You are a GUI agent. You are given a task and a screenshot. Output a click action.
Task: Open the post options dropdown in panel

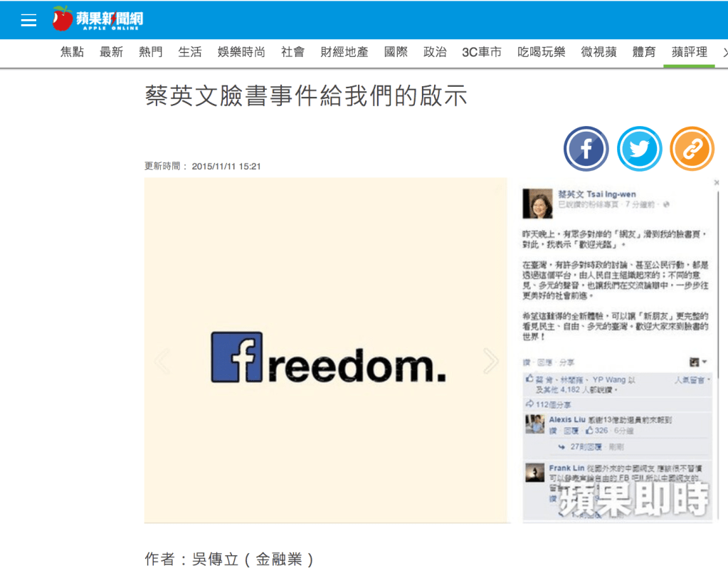click(x=698, y=362)
